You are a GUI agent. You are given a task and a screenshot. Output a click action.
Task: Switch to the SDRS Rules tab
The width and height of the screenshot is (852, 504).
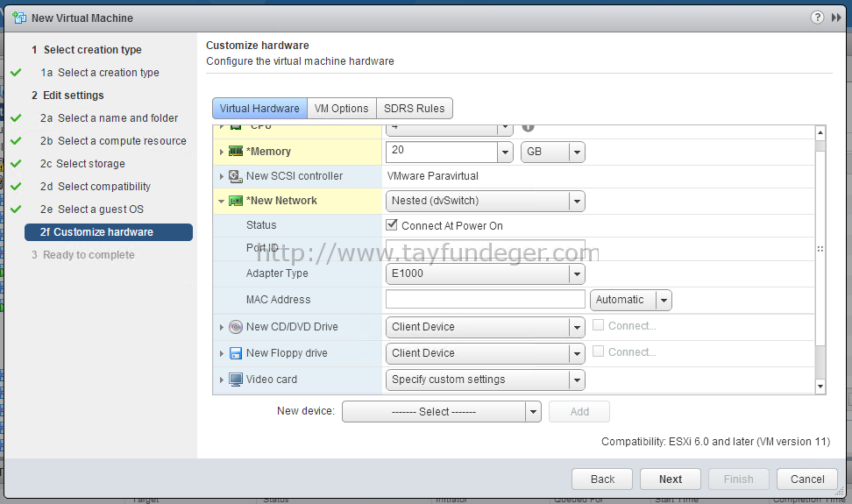pyautogui.click(x=415, y=108)
